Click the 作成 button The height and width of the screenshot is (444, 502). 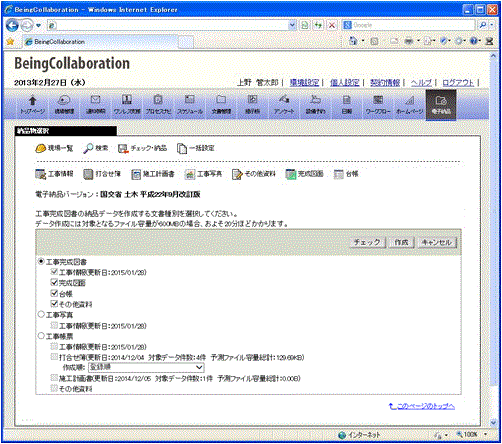pyautogui.click(x=401, y=242)
